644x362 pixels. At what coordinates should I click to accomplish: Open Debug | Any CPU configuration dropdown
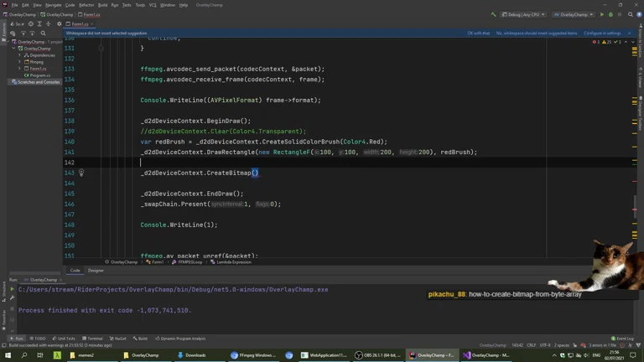click(x=523, y=14)
